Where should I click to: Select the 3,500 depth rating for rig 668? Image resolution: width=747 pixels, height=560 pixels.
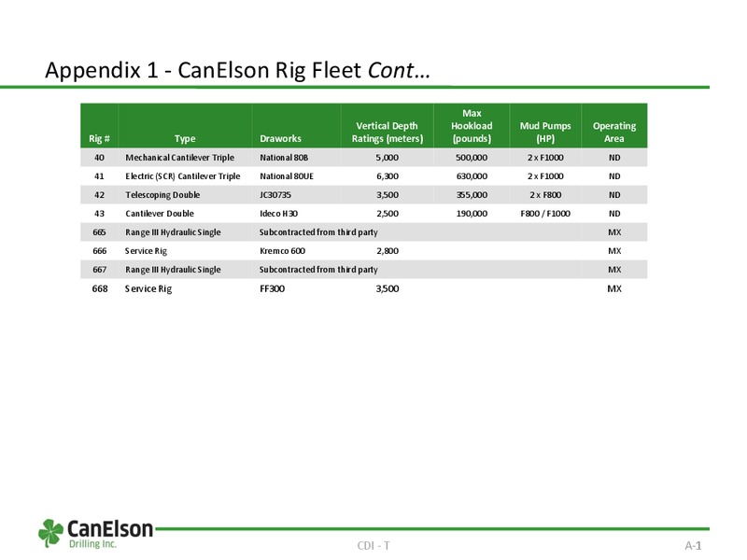[388, 288]
